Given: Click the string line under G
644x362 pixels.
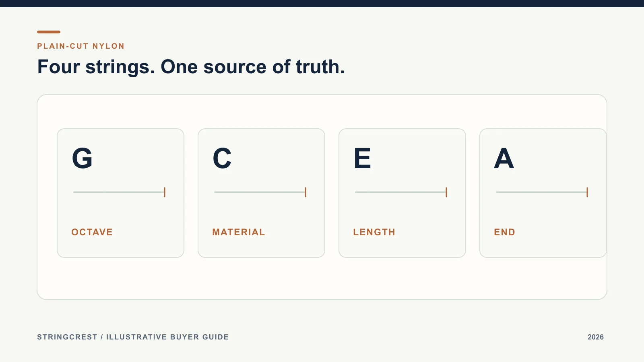Looking at the screenshot, I should tap(119, 192).
